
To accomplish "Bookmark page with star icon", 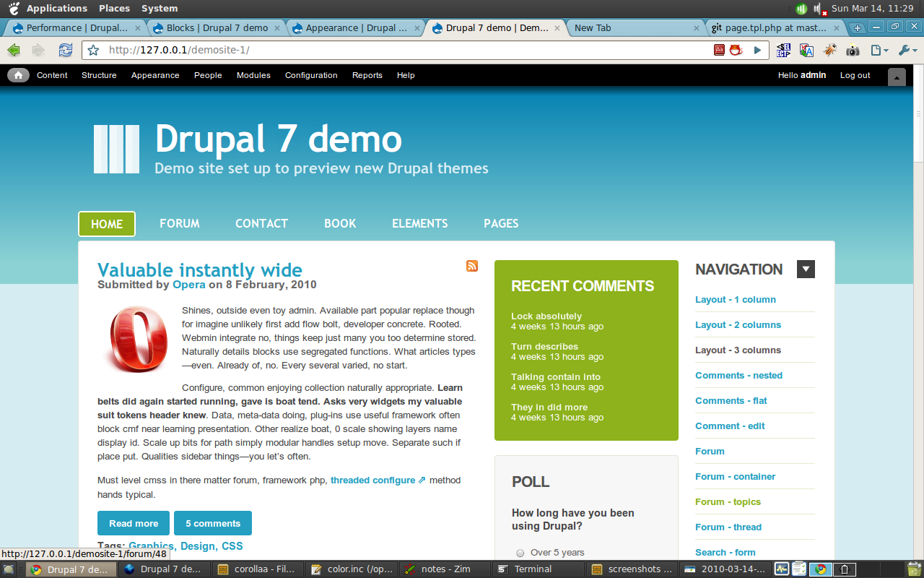I will tap(94, 50).
